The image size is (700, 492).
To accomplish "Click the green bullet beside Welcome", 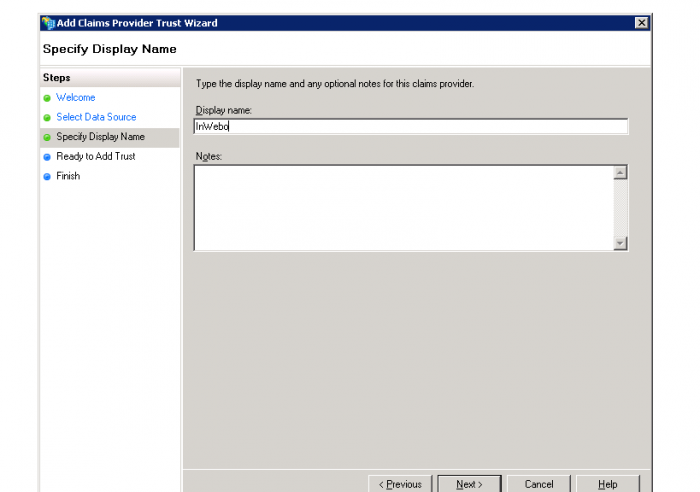I will 47,98.
